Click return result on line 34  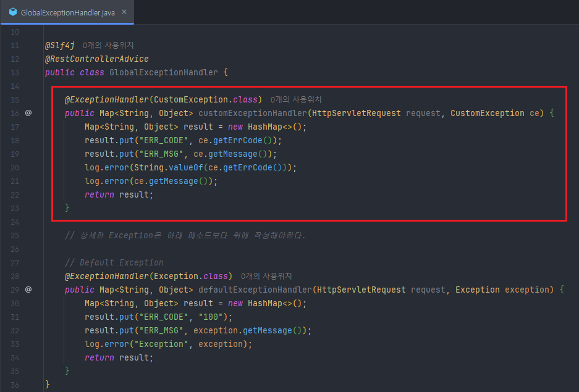point(119,357)
